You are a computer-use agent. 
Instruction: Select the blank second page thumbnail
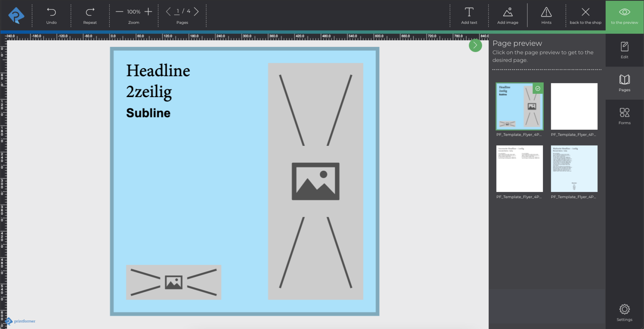574,106
